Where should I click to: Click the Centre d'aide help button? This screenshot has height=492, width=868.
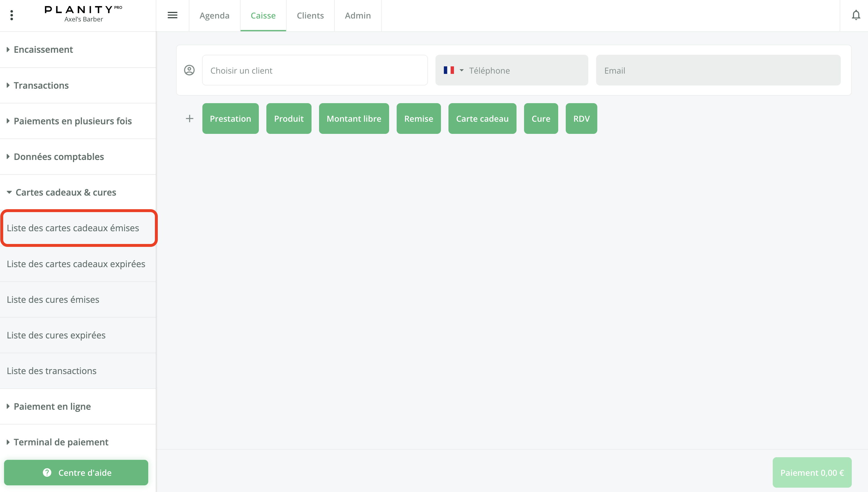tap(76, 472)
